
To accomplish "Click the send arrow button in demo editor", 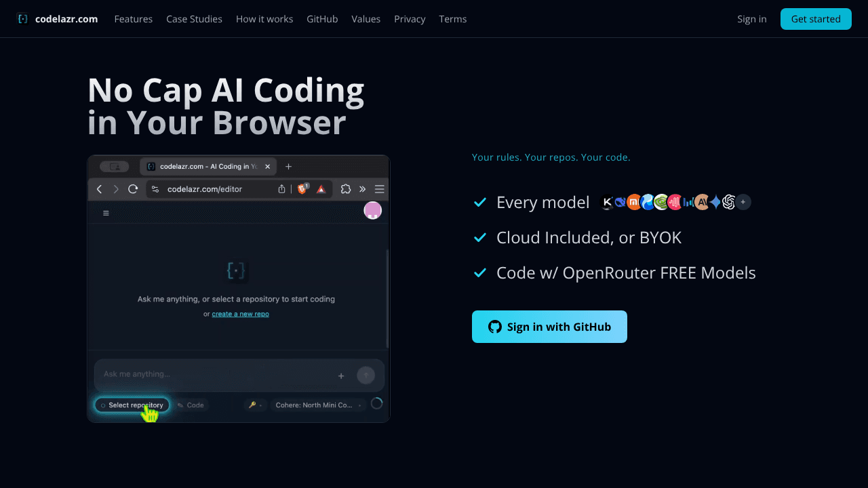I will click(366, 375).
